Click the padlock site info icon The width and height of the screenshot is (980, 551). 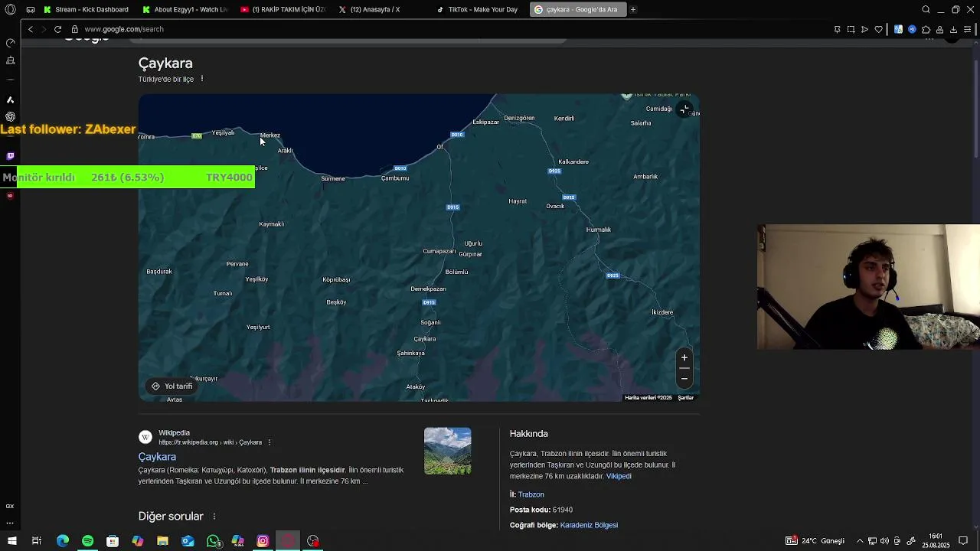coord(75,29)
